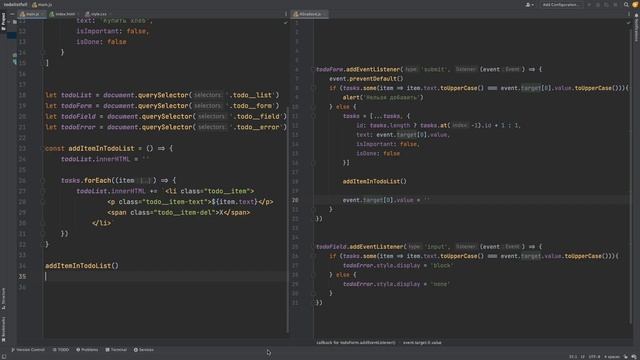Image resolution: width=640 pixels, height=360 pixels.
Task: Open left editor tab options menu
Action: pyautogui.click(x=285, y=14)
